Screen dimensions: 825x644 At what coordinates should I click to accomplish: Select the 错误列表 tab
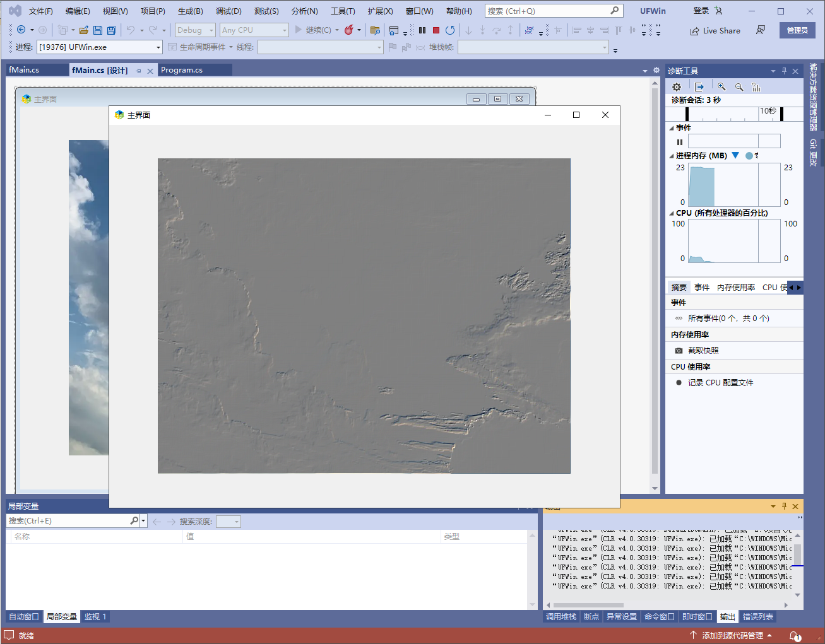click(x=758, y=617)
